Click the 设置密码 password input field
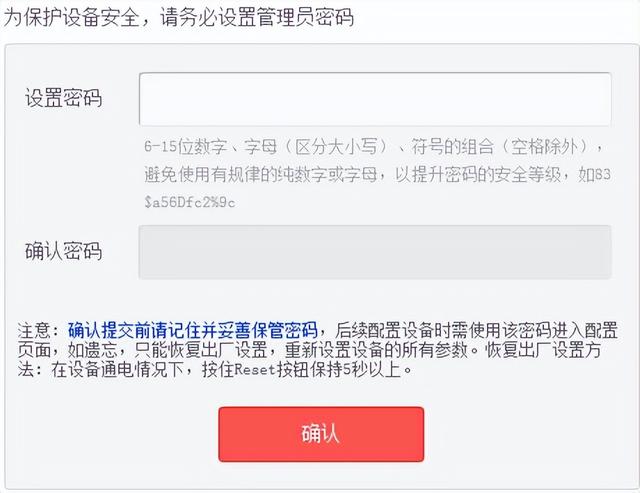The height and width of the screenshot is (493, 640). click(x=375, y=98)
